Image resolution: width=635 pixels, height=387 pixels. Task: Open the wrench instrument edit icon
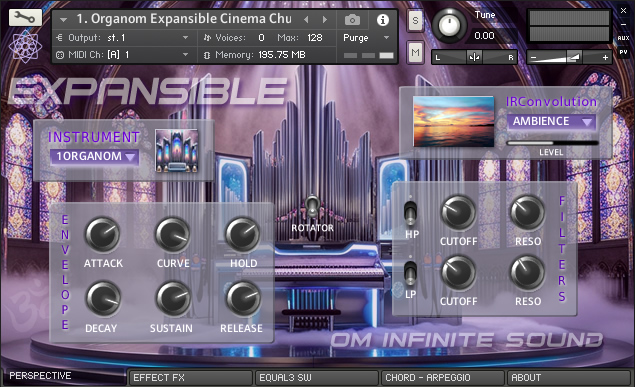[x=25, y=17]
